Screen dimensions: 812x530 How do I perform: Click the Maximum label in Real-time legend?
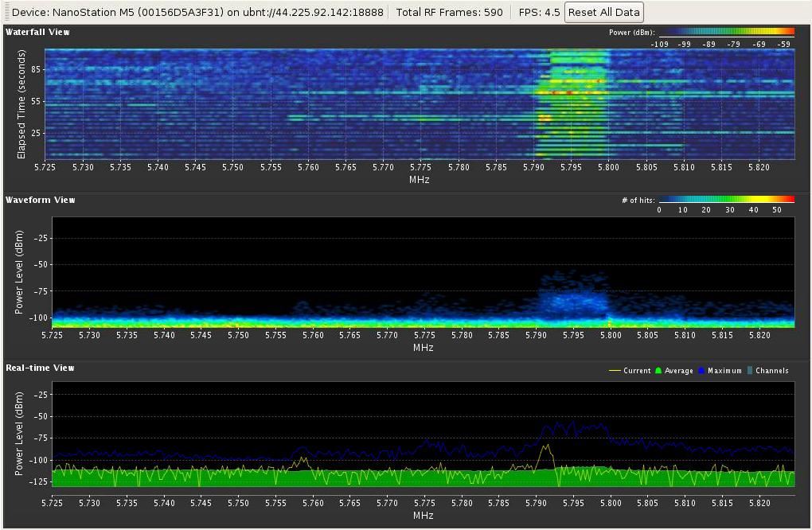coord(723,371)
